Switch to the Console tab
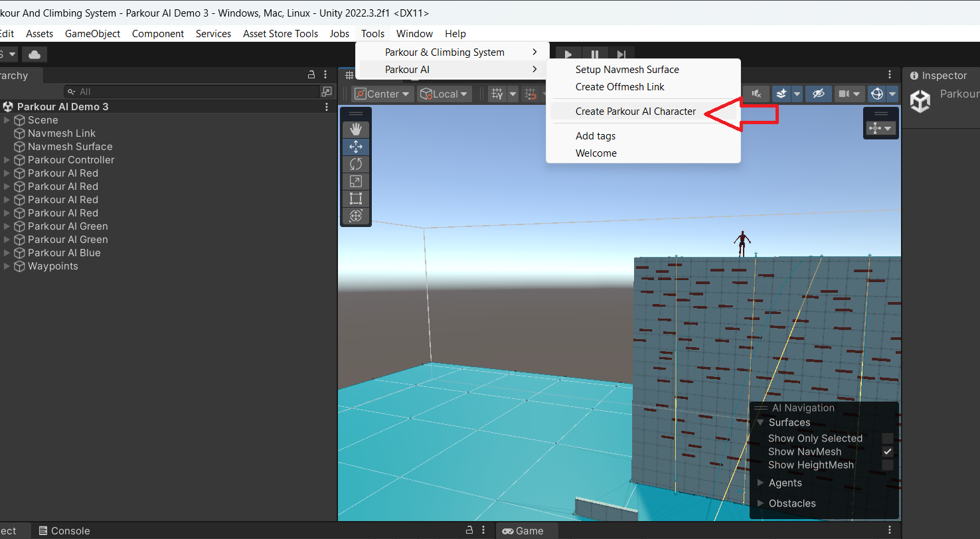The width and height of the screenshot is (980, 539). (64, 530)
